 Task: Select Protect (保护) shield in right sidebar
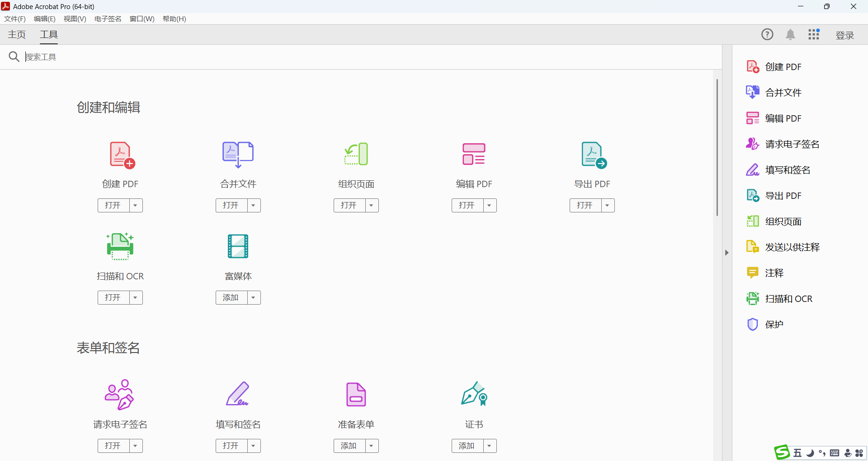pos(752,325)
